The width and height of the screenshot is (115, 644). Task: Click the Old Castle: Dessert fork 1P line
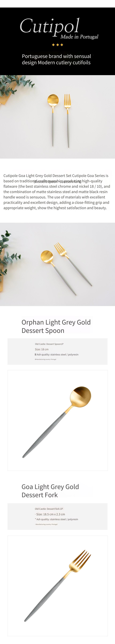(49, 509)
